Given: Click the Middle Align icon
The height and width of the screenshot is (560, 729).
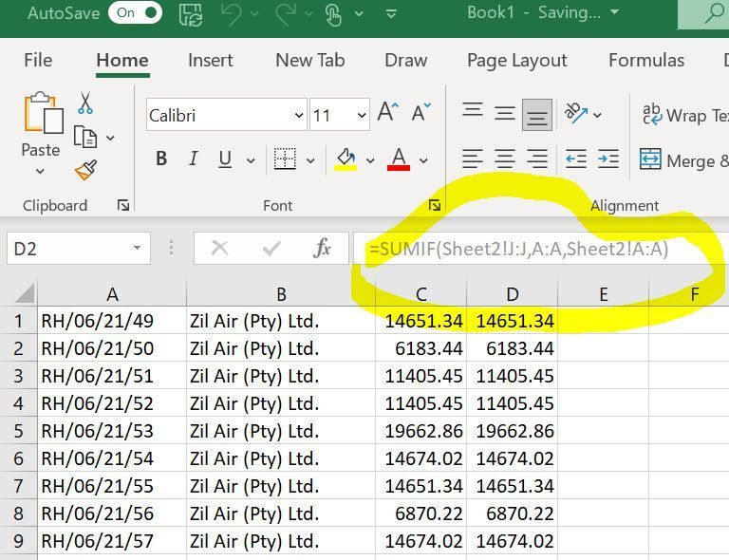Looking at the screenshot, I should [504, 114].
